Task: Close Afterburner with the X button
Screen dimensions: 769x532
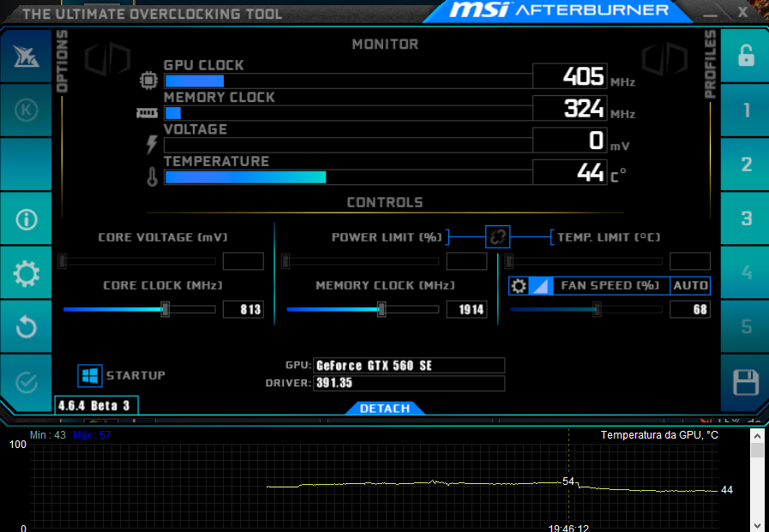Action: click(743, 12)
